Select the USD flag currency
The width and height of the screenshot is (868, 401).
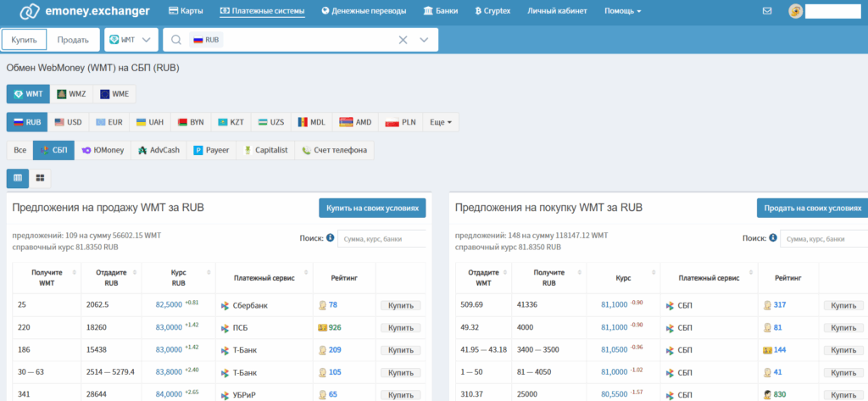[x=69, y=122]
